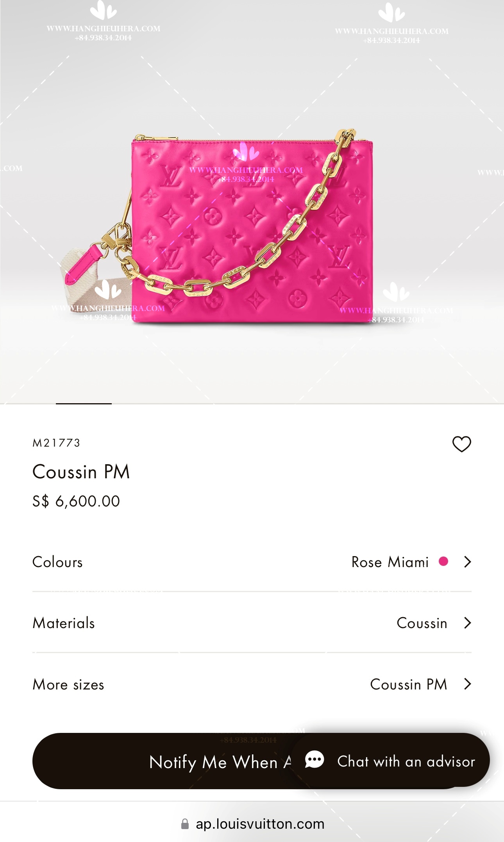Expand the Materials row chevron
Screen dimensions: 504x842
tap(467, 623)
